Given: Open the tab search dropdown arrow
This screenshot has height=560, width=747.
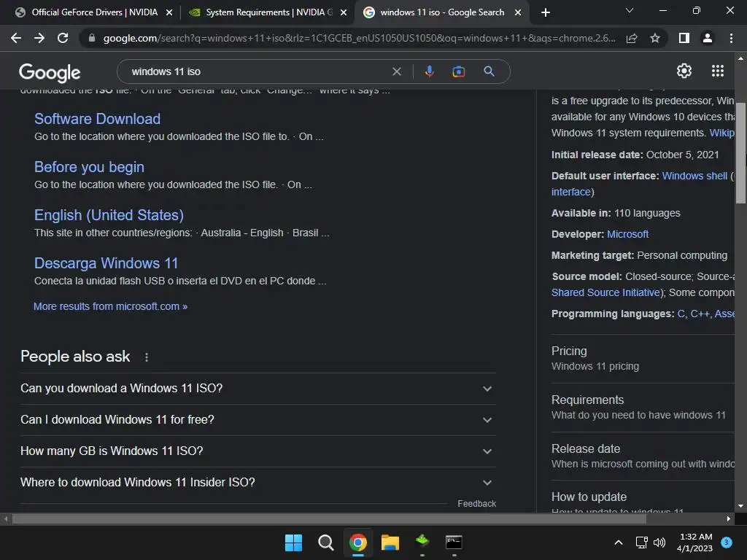Looking at the screenshot, I should (630, 10).
